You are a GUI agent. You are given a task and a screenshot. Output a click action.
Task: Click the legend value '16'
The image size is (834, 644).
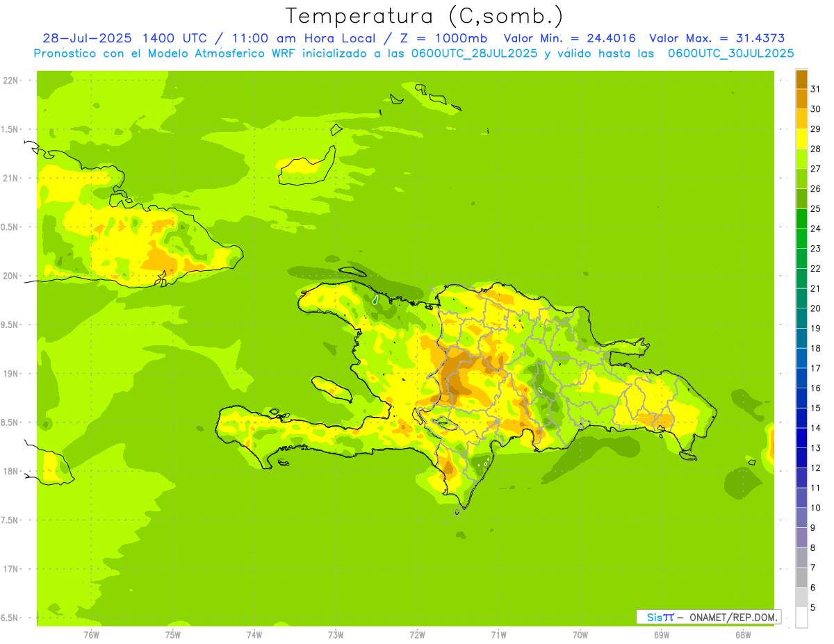(815, 388)
